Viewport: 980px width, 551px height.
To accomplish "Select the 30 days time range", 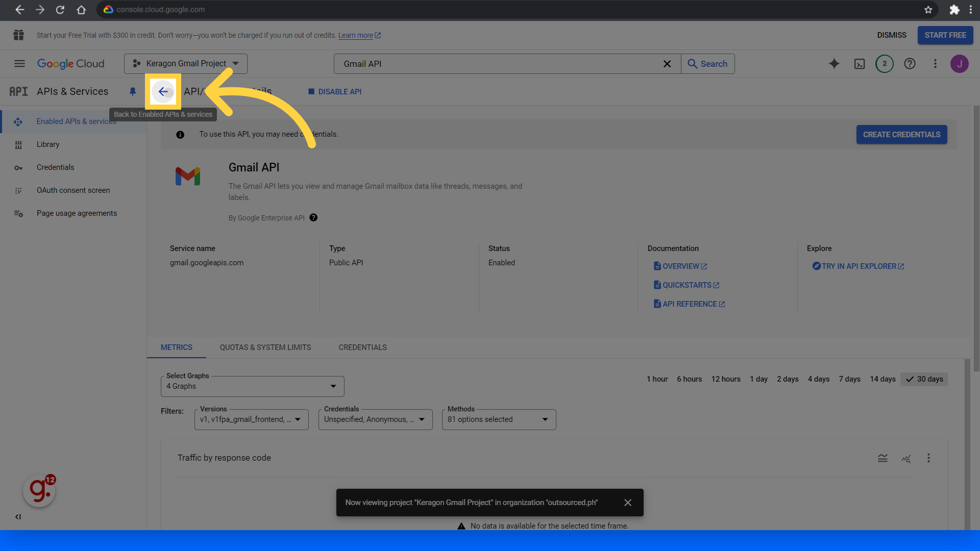I will point(924,379).
